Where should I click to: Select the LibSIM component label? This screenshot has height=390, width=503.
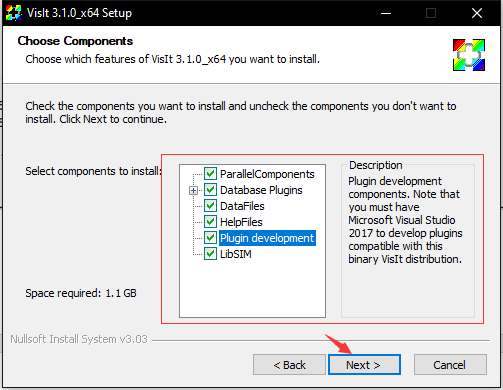point(236,254)
